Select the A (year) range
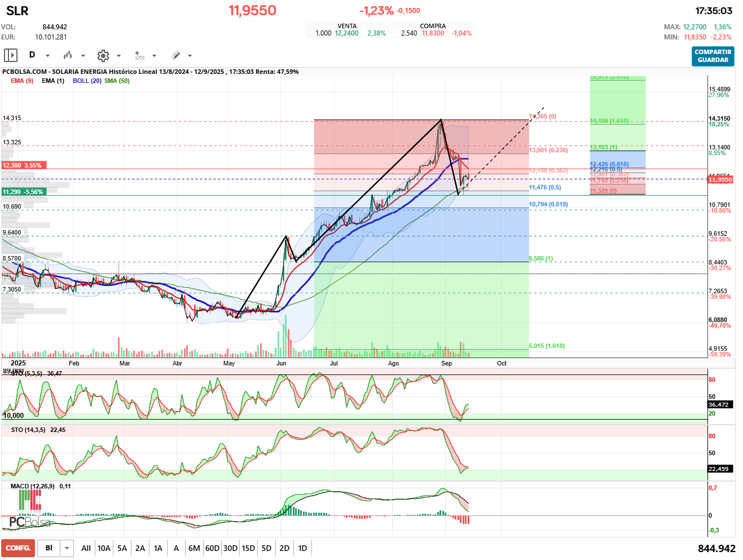 pyautogui.click(x=176, y=548)
